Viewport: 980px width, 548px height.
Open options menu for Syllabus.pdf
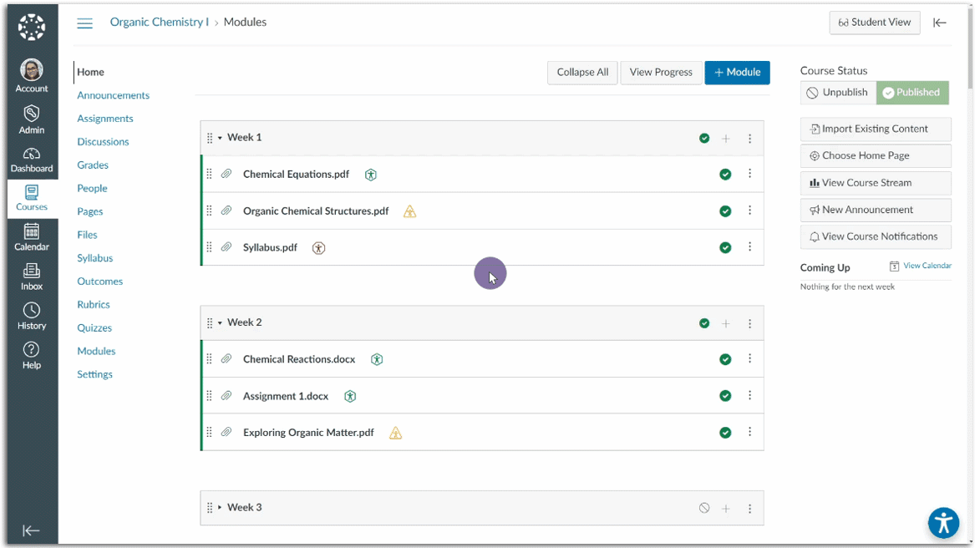pos(749,247)
